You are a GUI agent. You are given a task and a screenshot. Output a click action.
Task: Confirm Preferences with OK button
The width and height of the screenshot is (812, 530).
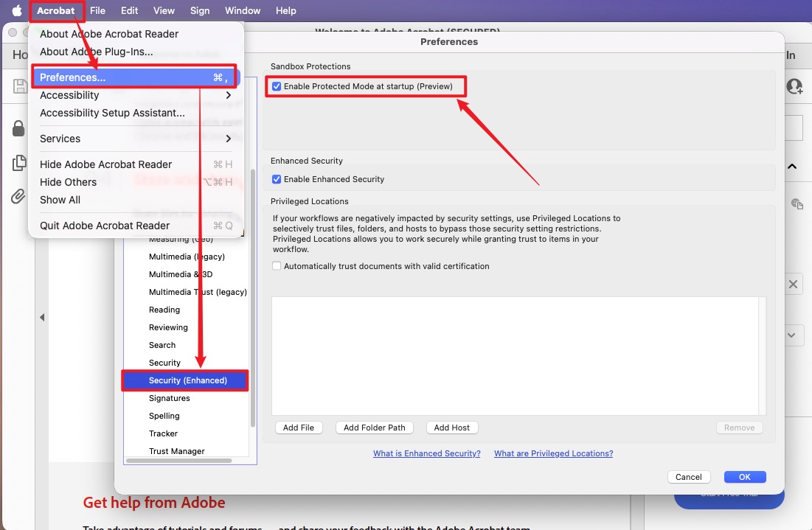click(x=745, y=477)
